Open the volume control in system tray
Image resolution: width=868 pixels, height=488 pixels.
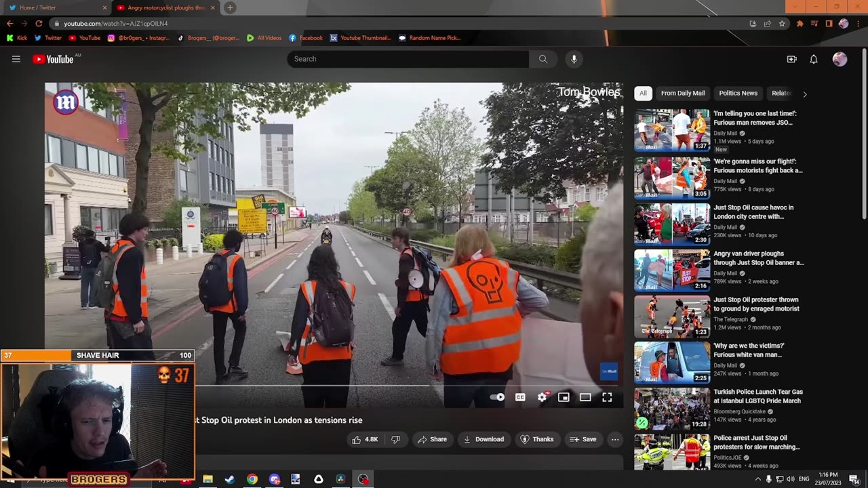[791, 479]
